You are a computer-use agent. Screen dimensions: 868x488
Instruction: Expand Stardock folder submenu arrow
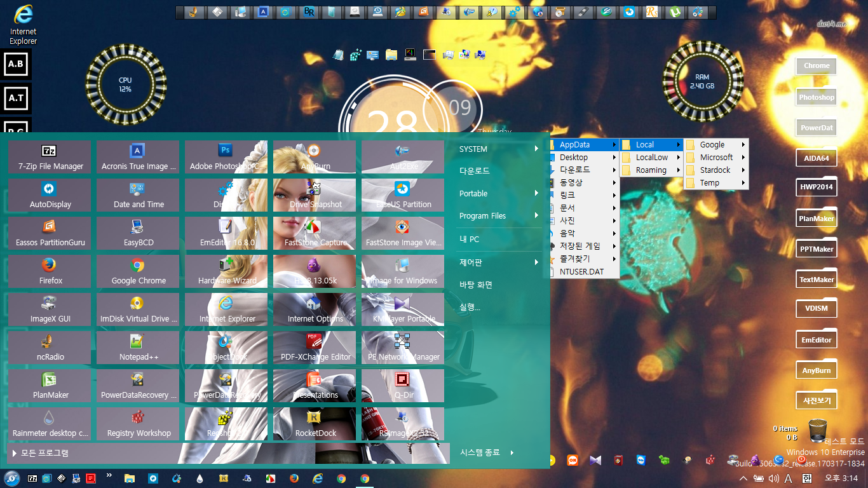click(743, 170)
